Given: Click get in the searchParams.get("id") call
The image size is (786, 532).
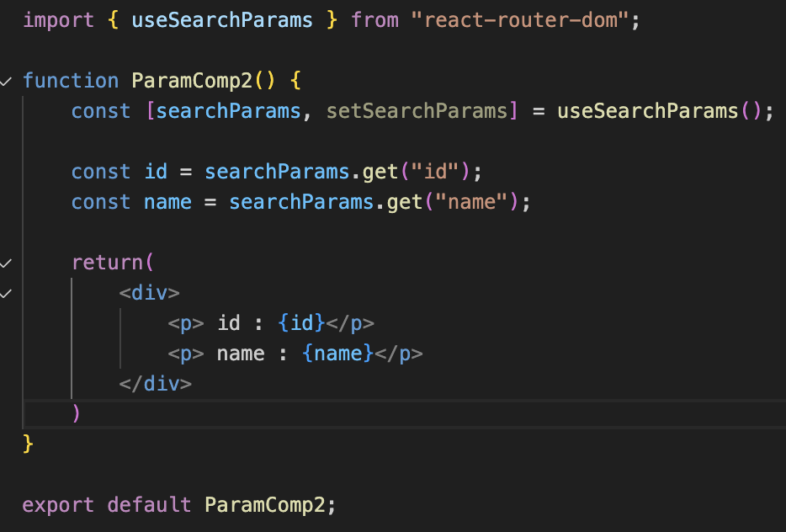Looking at the screenshot, I should pyautogui.click(x=380, y=172).
